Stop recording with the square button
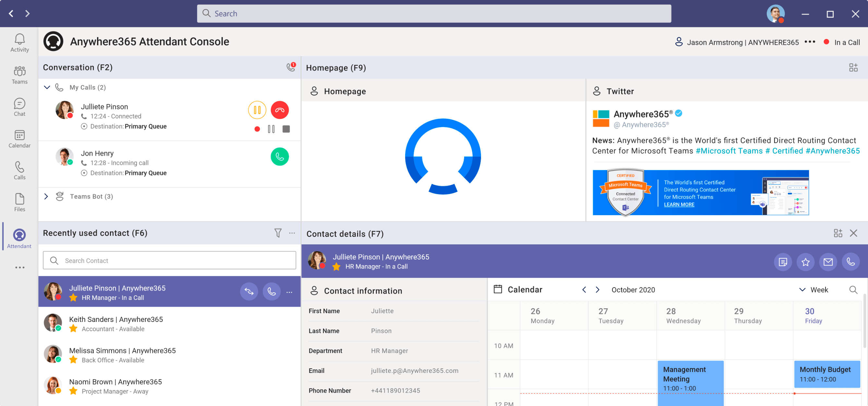Image resolution: width=868 pixels, height=406 pixels. point(286,129)
